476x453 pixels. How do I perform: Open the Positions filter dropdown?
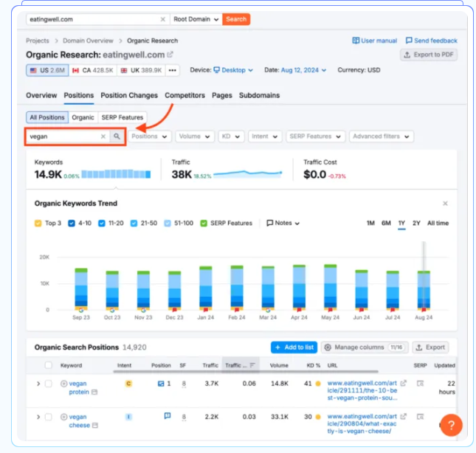pyautogui.click(x=149, y=136)
